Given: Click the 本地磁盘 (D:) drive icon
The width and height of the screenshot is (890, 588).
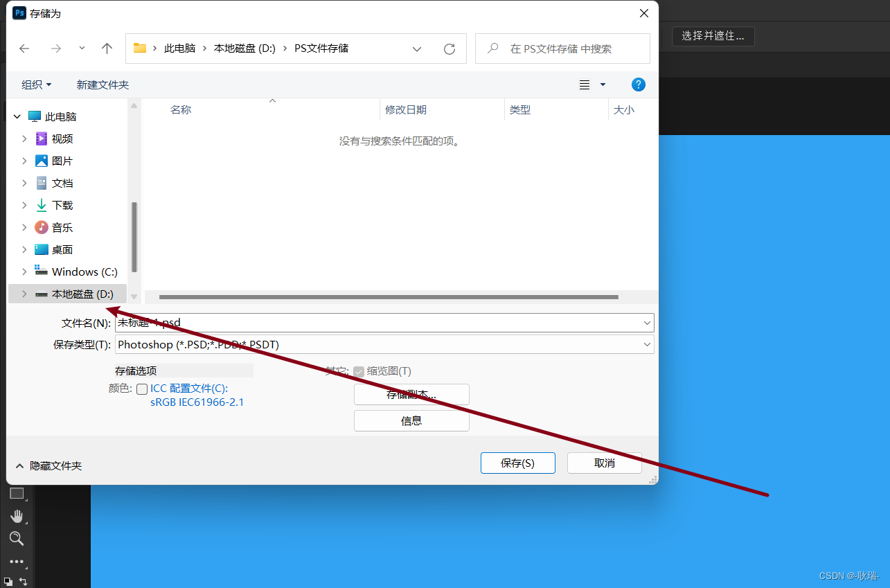Looking at the screenshot, I should [42, 294].
